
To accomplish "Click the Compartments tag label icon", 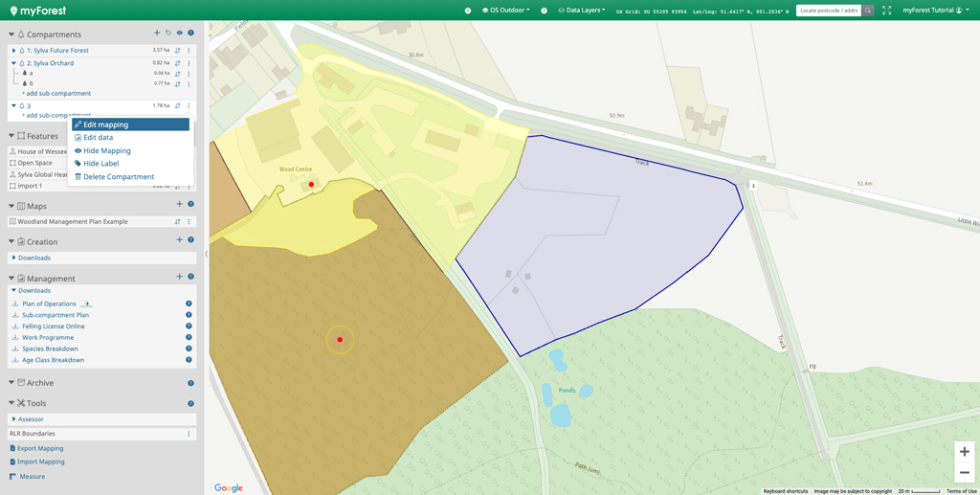I will (x=168, y=34).
